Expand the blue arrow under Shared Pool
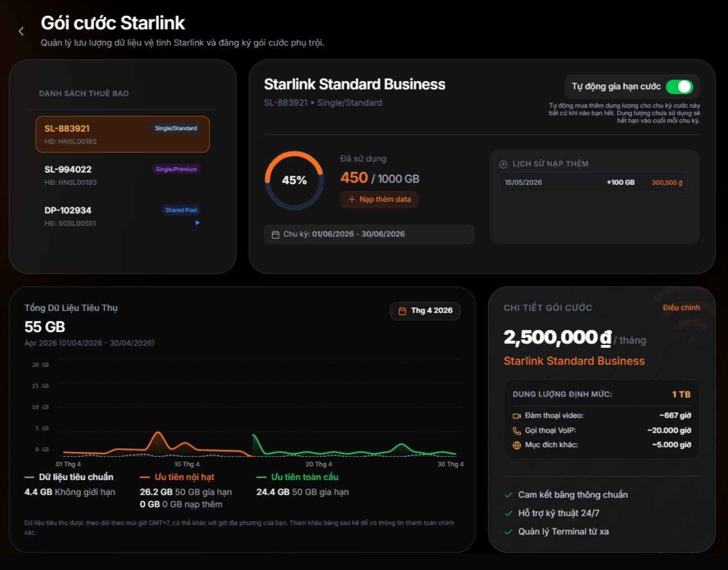728x570 pixels. [x=198, y=223]
